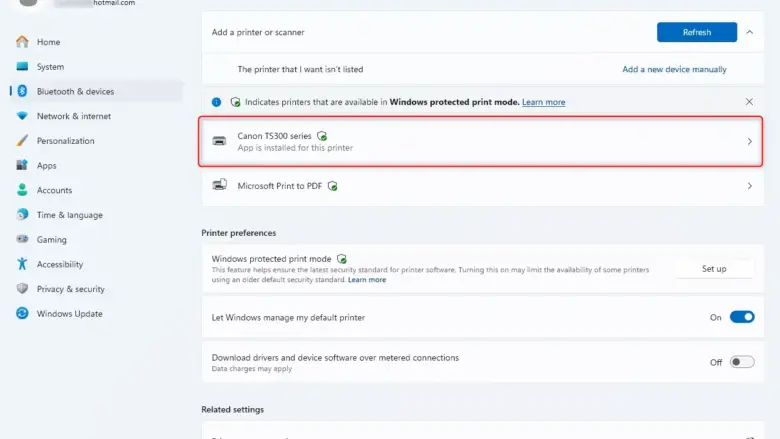Click the Windows Update sync icon
The width and height of the screenshot is (780, 439).
pos(22,313)
